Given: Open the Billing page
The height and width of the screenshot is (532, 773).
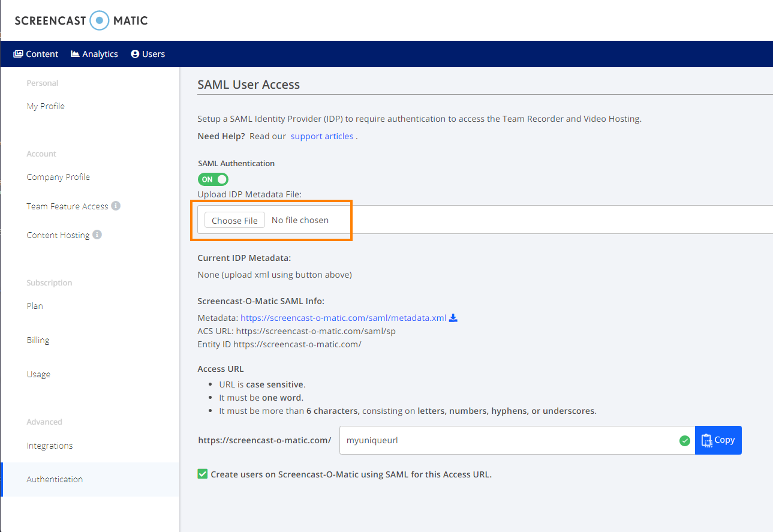Looking at the screenshot, I should point(38,340).
